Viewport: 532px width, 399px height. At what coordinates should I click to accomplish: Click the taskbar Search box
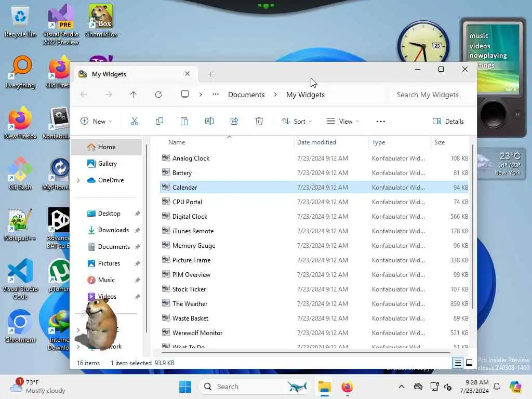tap(255, 387)
